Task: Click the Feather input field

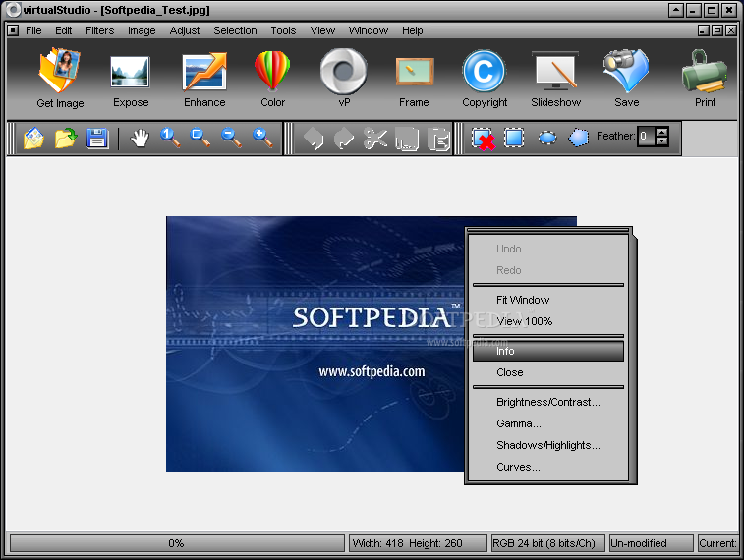Action: (646, 137)
